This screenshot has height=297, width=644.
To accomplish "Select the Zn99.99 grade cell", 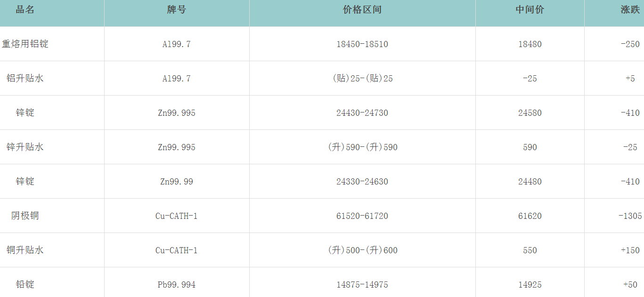I will pyautogui.click(x=177, y=182).
